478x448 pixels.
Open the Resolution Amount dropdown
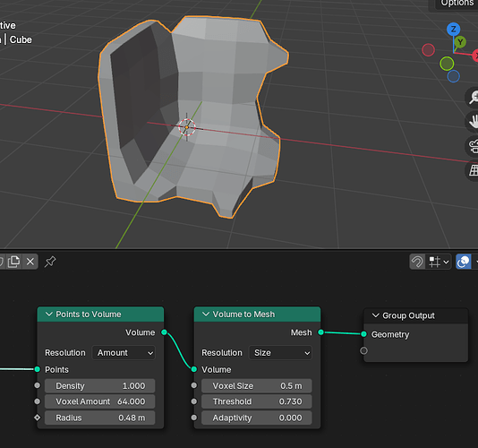pyautogui.click(x=124, y=353)
